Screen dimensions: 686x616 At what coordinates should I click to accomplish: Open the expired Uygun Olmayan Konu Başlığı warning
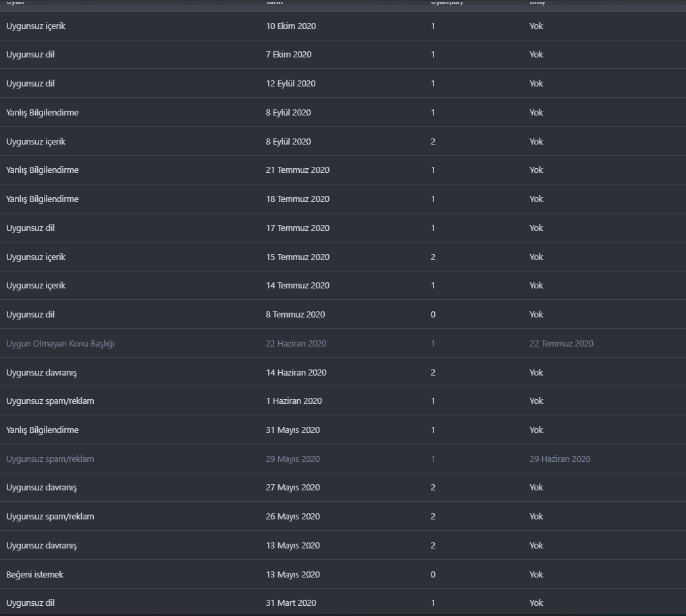pyautogui.click(x=60, y=344)
